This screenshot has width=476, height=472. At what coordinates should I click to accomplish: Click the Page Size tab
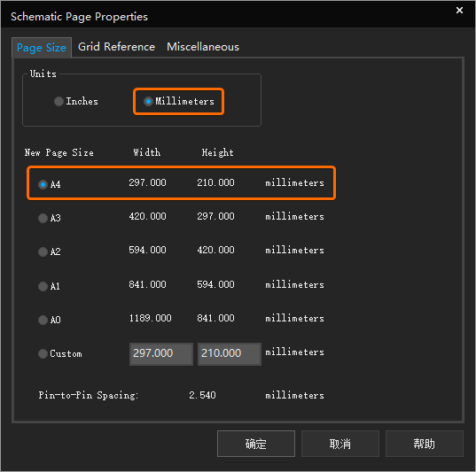pos(42,48)
